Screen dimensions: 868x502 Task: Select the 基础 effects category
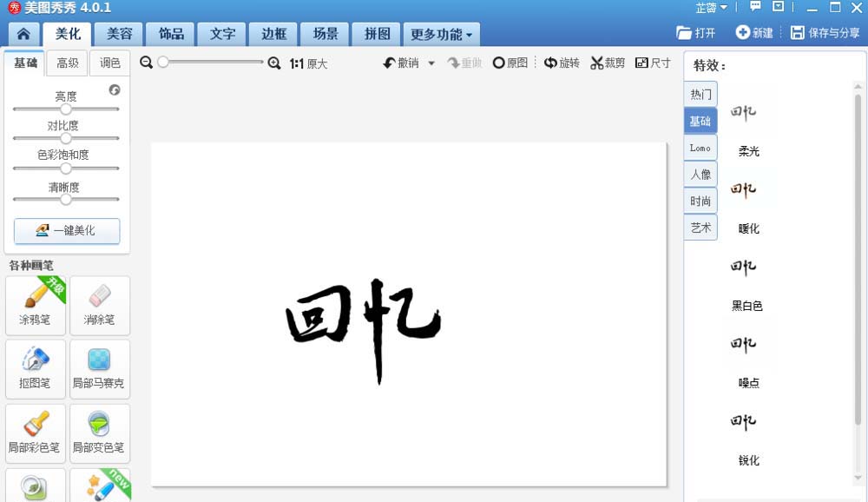coord(700,121)
